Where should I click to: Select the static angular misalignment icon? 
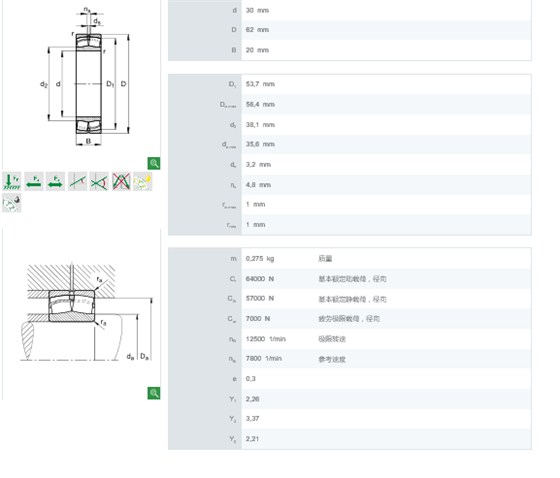[x=78, y=181]
